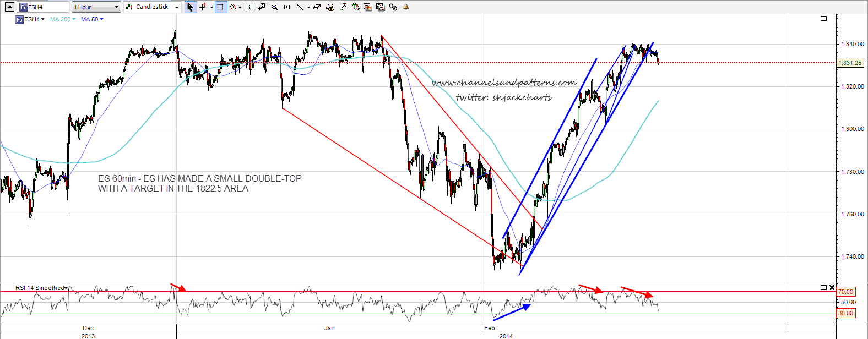Open the alert bell icon
The image size is (868, 339).
406,7
